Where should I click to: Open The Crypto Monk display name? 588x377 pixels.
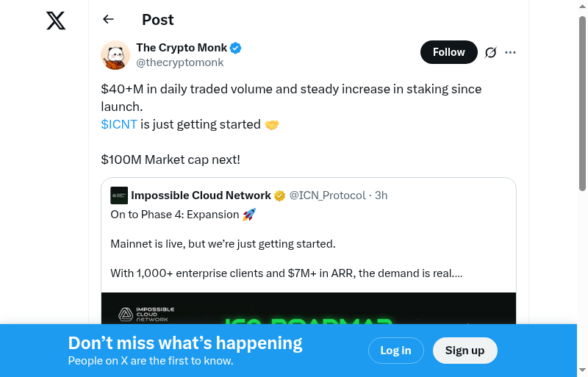[x=182, y=48]
